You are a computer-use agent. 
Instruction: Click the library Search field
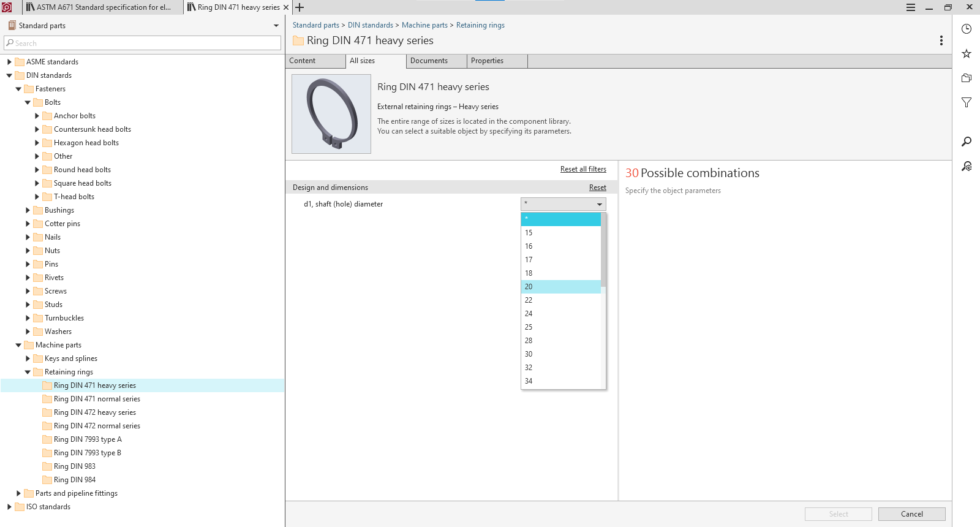(142, 43)
